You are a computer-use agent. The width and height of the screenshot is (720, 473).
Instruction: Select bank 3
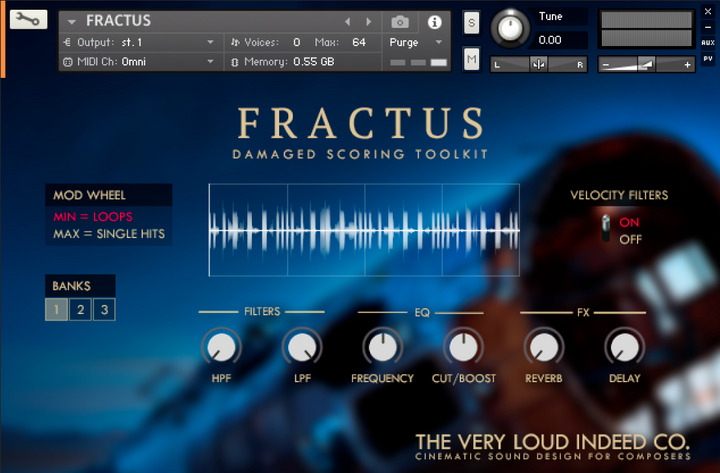(x=104, y=310)
